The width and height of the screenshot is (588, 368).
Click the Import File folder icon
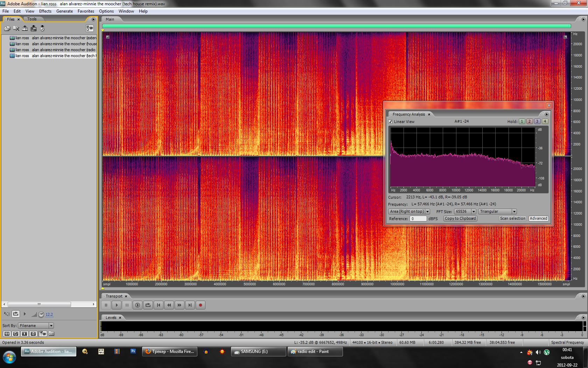click(x=7, y=28)
